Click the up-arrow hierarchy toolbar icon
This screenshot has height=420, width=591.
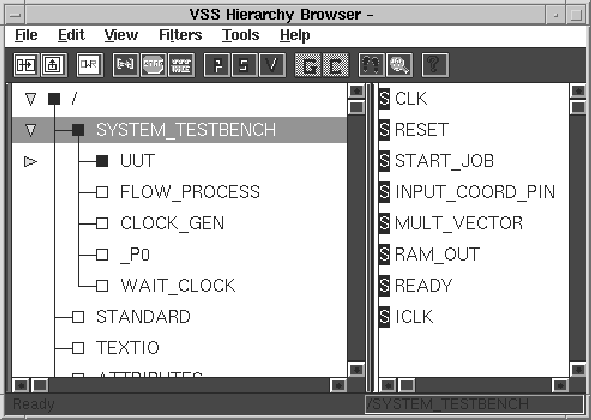tap(53, 65)
